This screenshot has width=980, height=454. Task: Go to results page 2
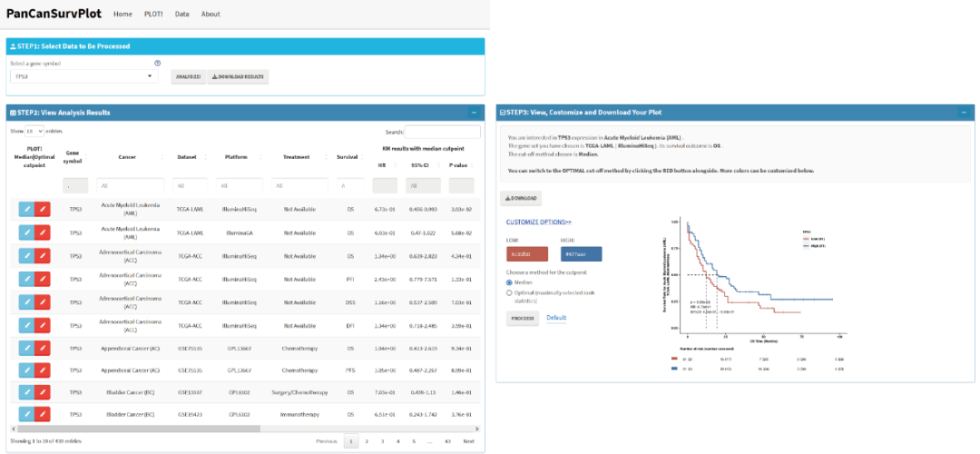(367, 441)
